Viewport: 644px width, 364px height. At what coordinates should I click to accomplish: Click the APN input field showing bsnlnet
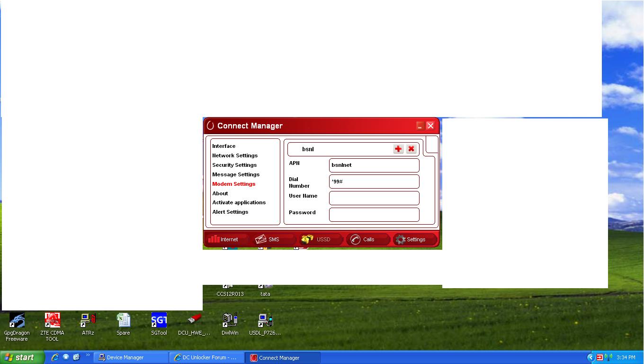pos(374,165)
